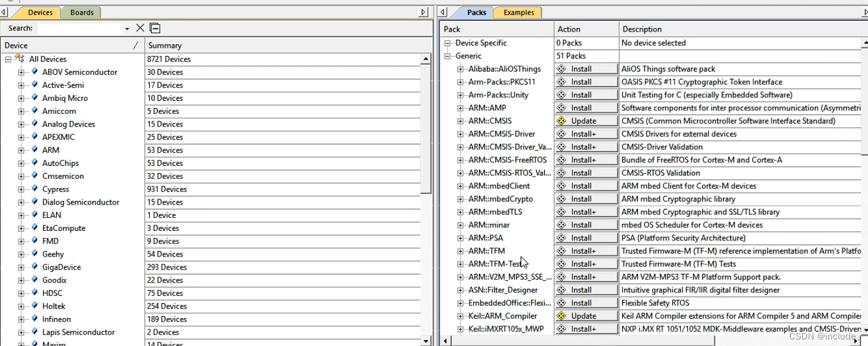868x346 pixels.
Task: Click the Ambiq Micro vendor icon
Action: (35, 98)
